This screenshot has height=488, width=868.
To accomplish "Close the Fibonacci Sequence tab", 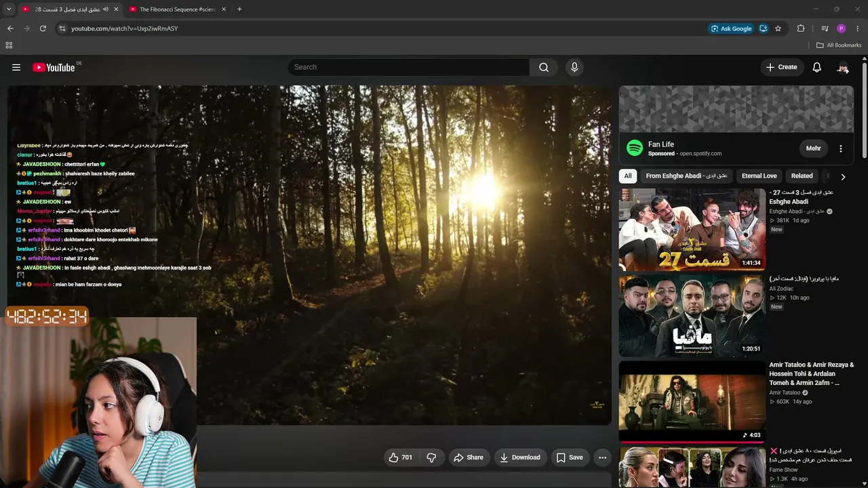I will coord(223,9).
